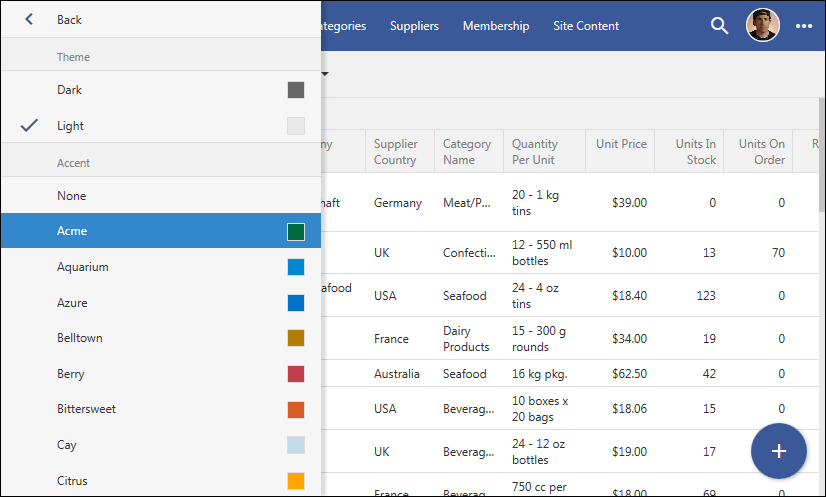The image size is (826, 497).
Task: Click the Confecti... category cell
Action: [469, 253]
